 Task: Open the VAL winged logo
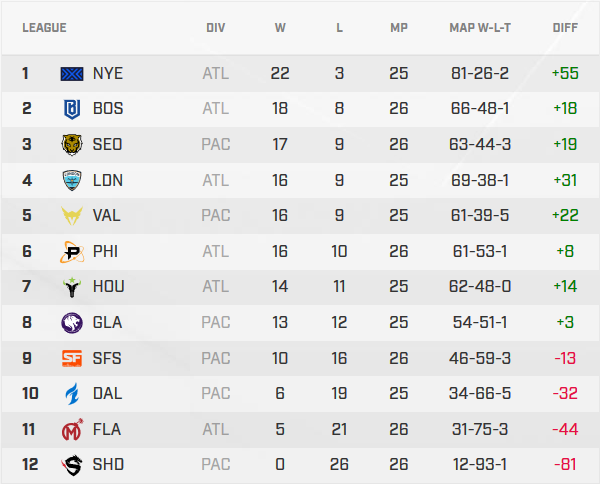pyautogui.click(x=73, y=215)
